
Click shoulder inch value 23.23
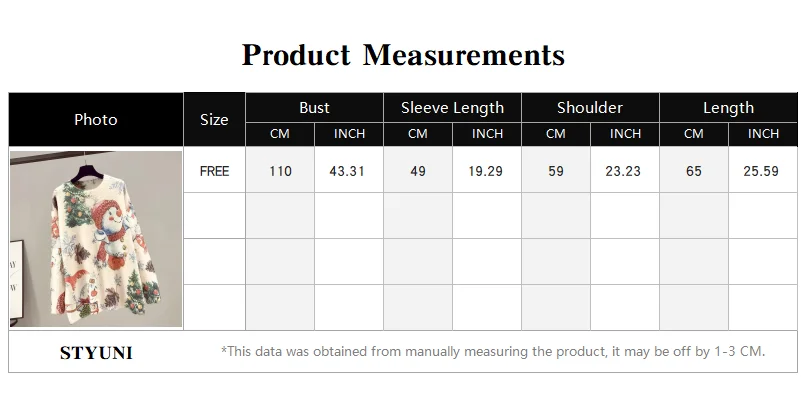[x=623, y=171]
